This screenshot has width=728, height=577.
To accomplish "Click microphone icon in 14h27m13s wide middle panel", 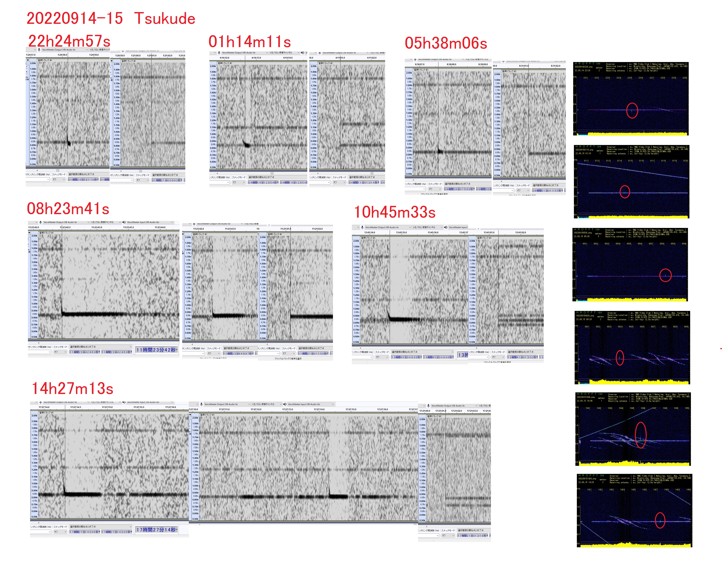I will pyautogui.click(x=202, y=404).
